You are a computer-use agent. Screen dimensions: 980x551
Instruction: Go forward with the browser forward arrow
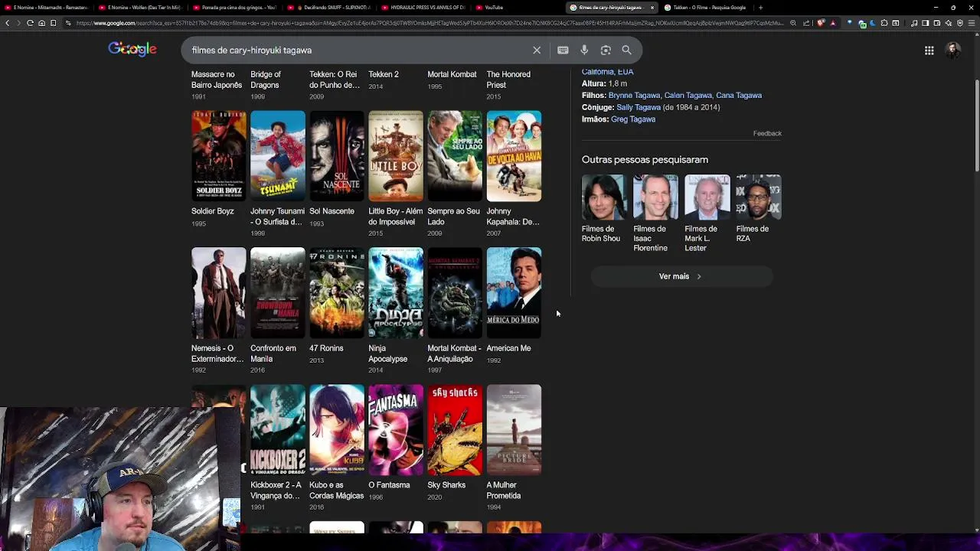coord(18,23)
